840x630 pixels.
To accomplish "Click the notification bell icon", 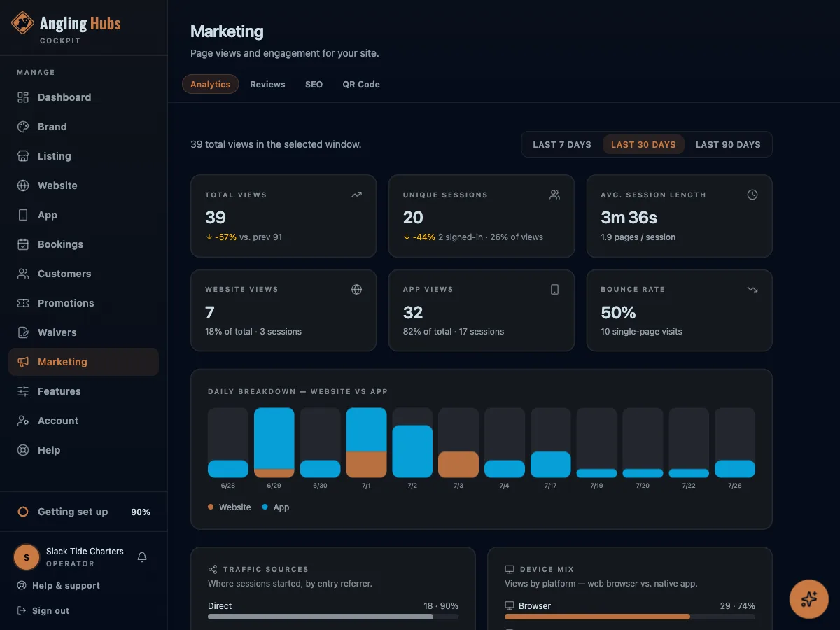I will pyautogui.click(x=142, y=557).
